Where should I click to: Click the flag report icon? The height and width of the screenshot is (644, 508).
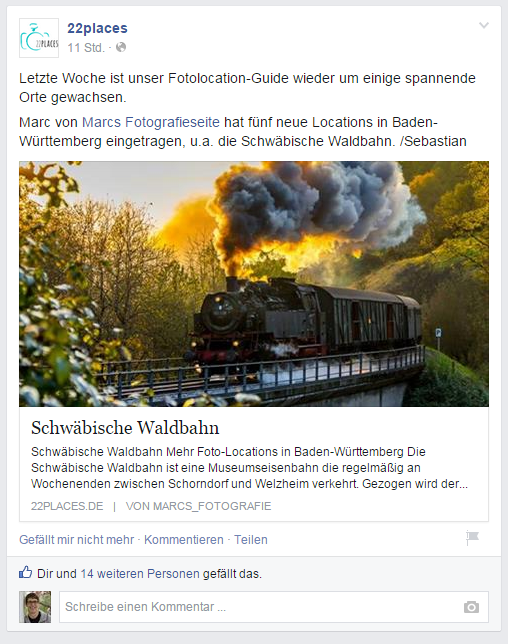[x=472, y=538]
